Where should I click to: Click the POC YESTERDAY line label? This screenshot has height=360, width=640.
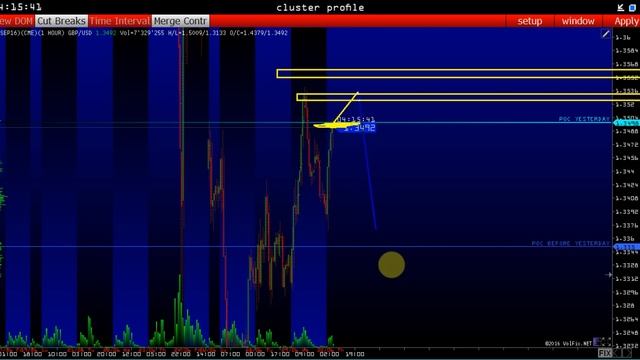point(584,119)
